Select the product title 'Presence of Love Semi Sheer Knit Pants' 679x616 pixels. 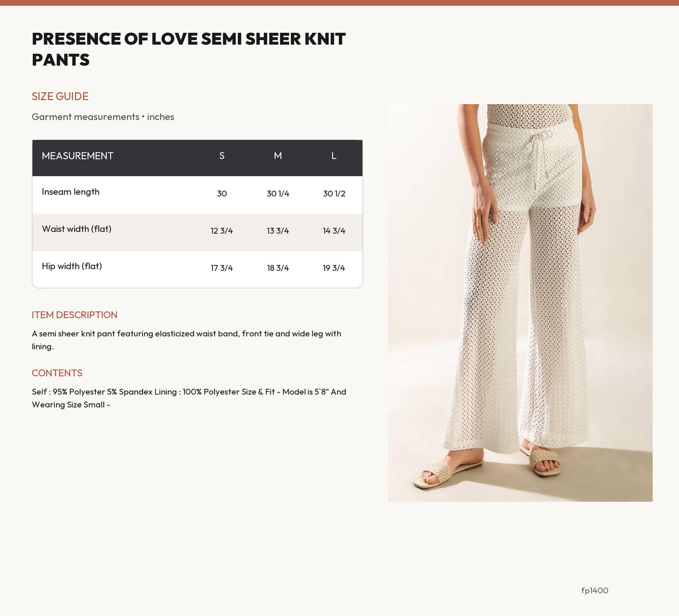pyautogui.click(x=188, y=49)
